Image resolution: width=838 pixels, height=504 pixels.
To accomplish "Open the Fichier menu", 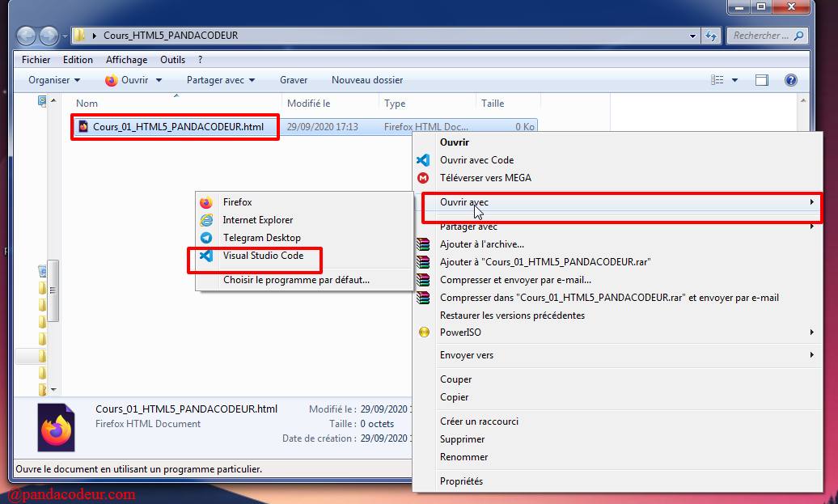I will (36, 60).
